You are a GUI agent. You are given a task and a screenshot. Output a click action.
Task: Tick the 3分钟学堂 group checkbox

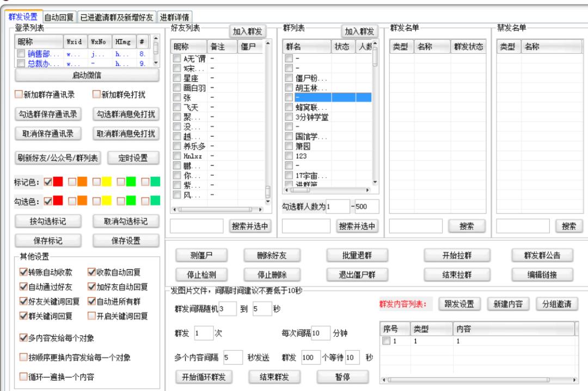click(x=289, y=117)
